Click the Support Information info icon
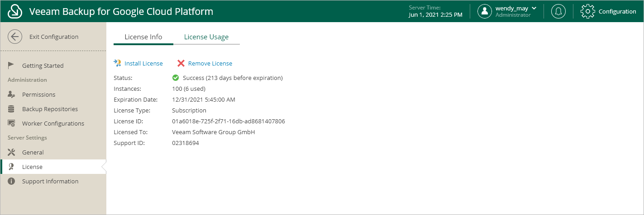644x215 pixels. click(11, 181)
